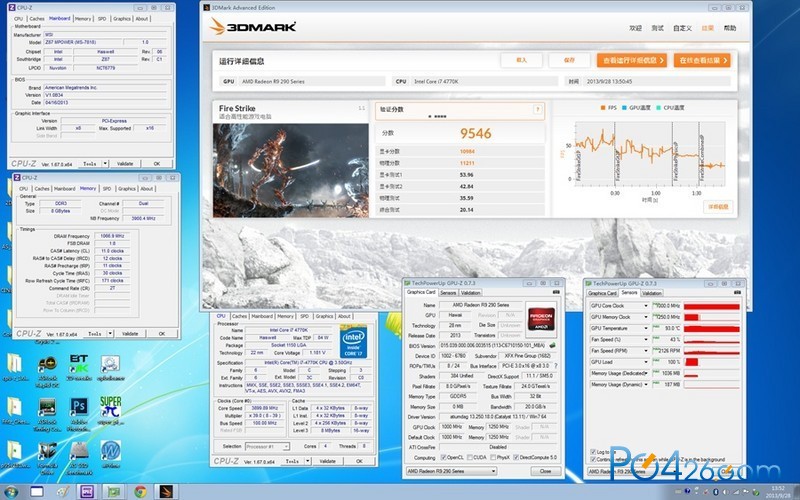Image resolution: width=800 pixels, height=500 pixels.
Task: Toggle the PhysX checkbox in GPU-Z
Action: [493, 458]
